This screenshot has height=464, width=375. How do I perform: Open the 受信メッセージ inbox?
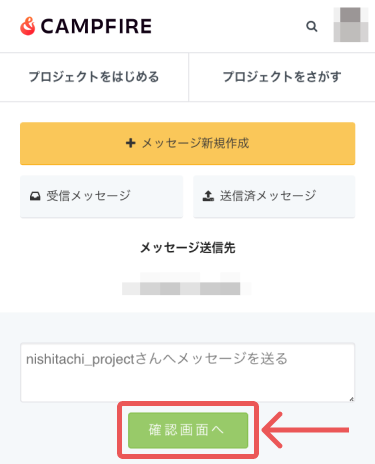101,196
